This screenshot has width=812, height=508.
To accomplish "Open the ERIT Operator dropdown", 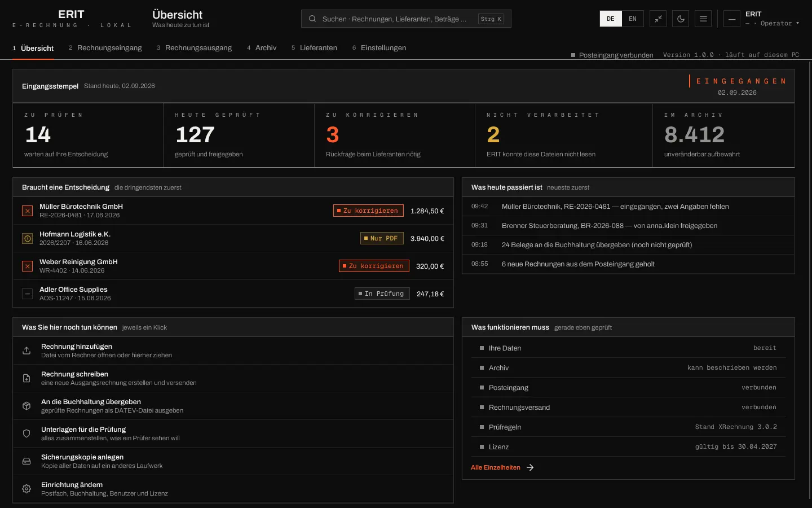I will coord(772,19).
